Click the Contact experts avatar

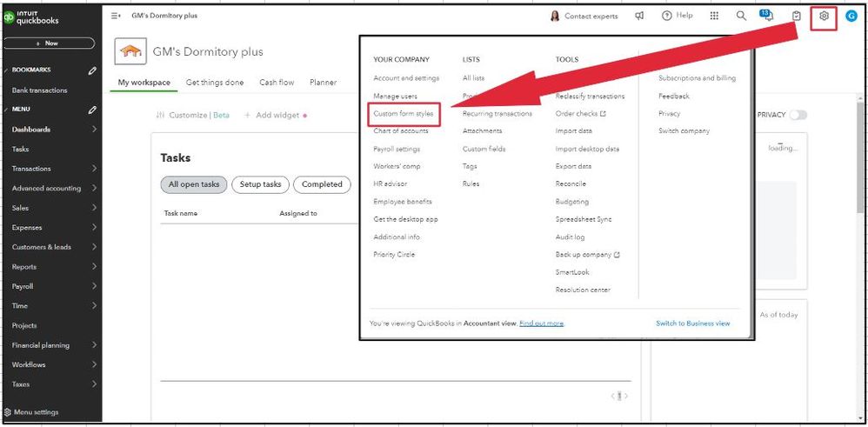point(555,16)
